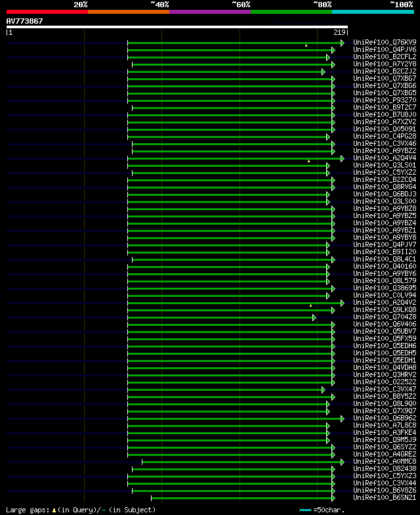Open hit UniRef100_Q6V406

point(385,325)
